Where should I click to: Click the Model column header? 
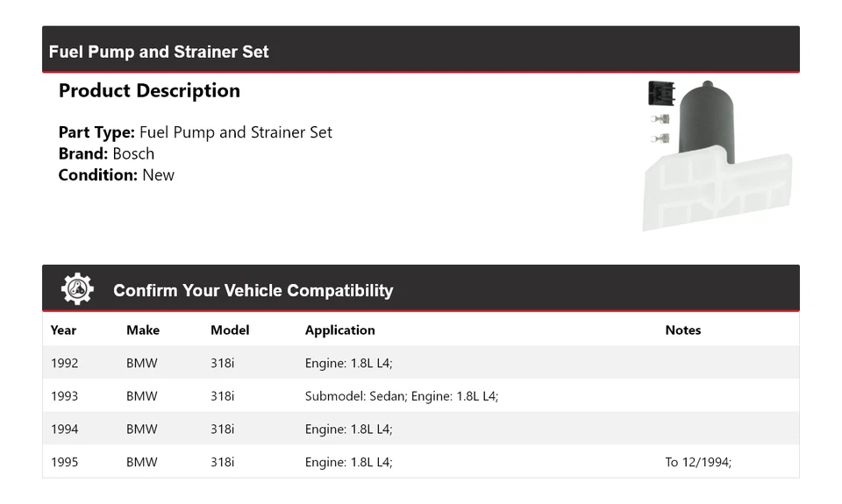pos(230,330)
